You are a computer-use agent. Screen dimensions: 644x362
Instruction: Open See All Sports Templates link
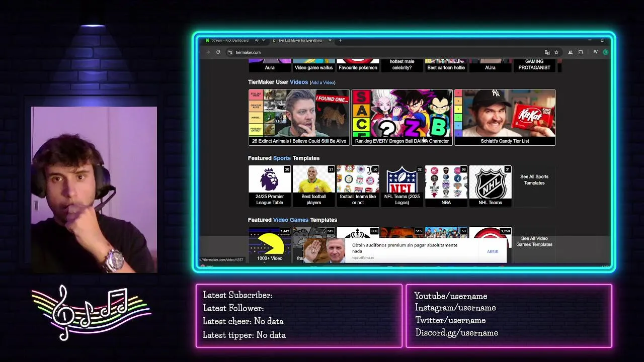click(x=534, y=179)
